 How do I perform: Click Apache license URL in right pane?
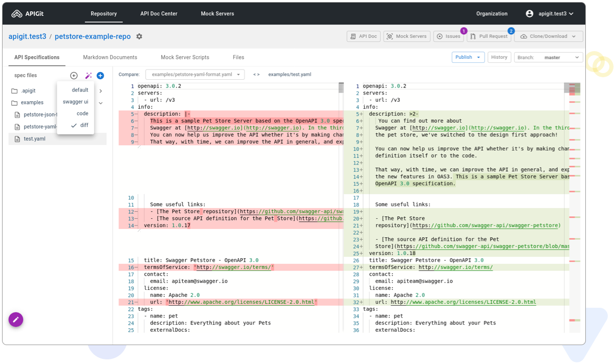click(463, 302)
